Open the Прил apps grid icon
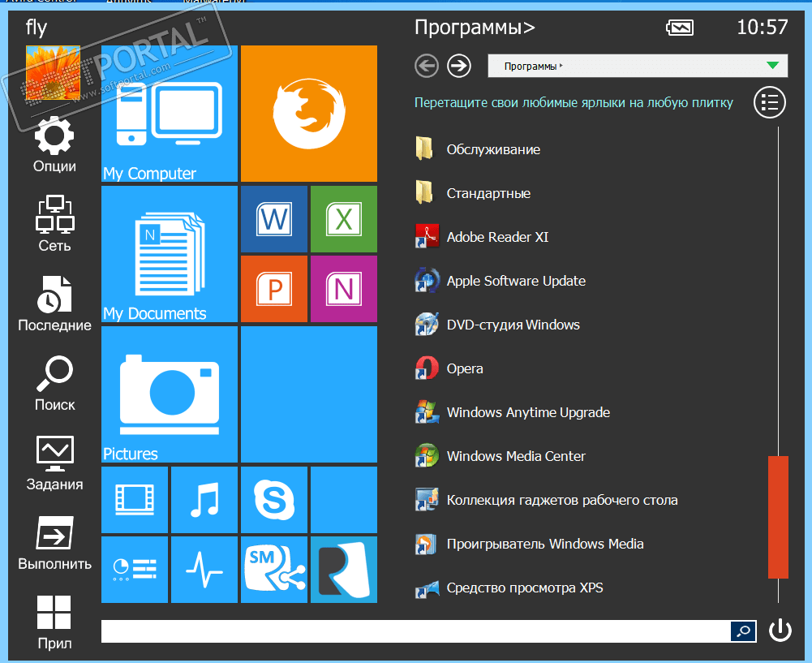The image size is (812, 663). point(54,622)
